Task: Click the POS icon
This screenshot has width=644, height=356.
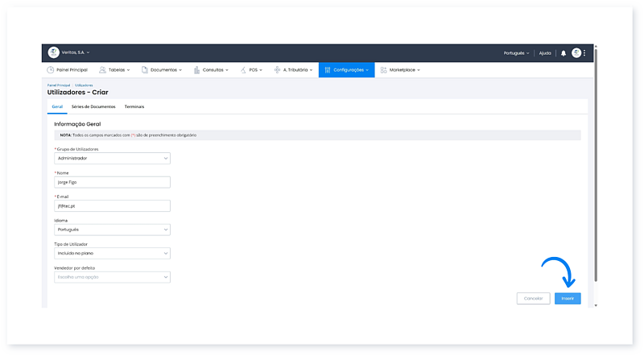Action: (243, 70)
